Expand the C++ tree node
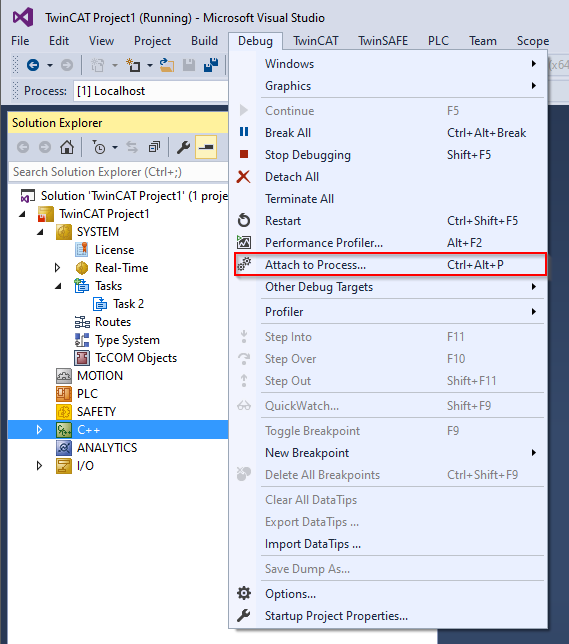 pos(39,430)
